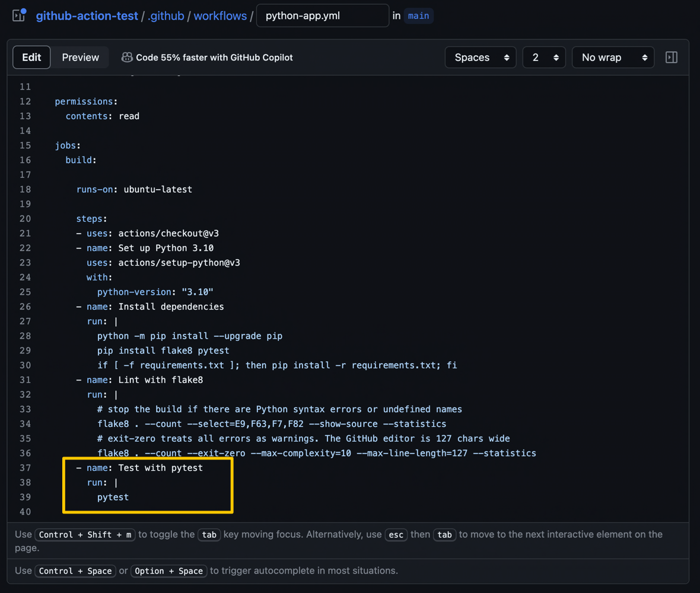
Task: Place cursor on 'contents: read' line
Action: [x=102, y=116]
